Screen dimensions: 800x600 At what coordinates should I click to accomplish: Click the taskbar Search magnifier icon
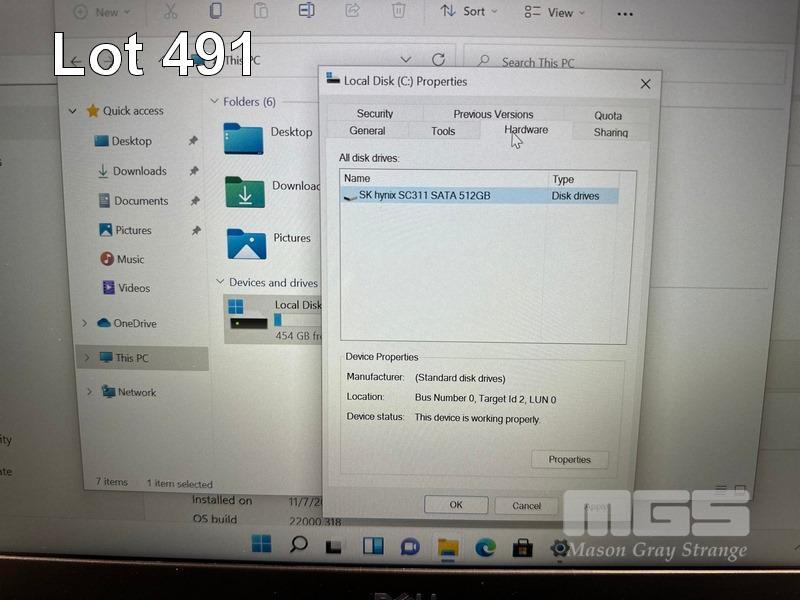point(298,545)
